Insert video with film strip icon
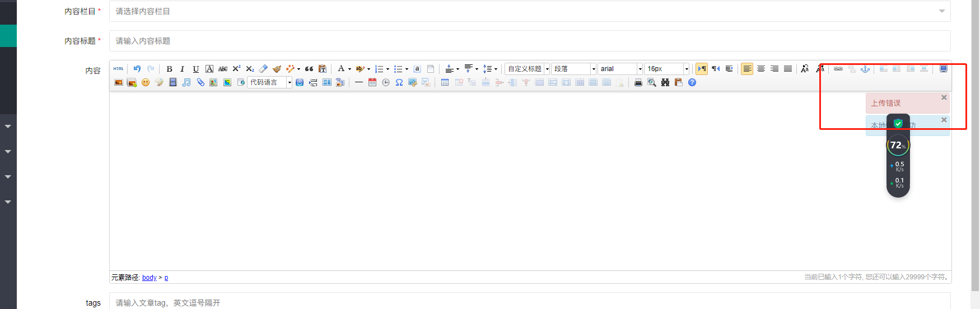This screenshot has height=309, width=980. (x=173, y=82)
